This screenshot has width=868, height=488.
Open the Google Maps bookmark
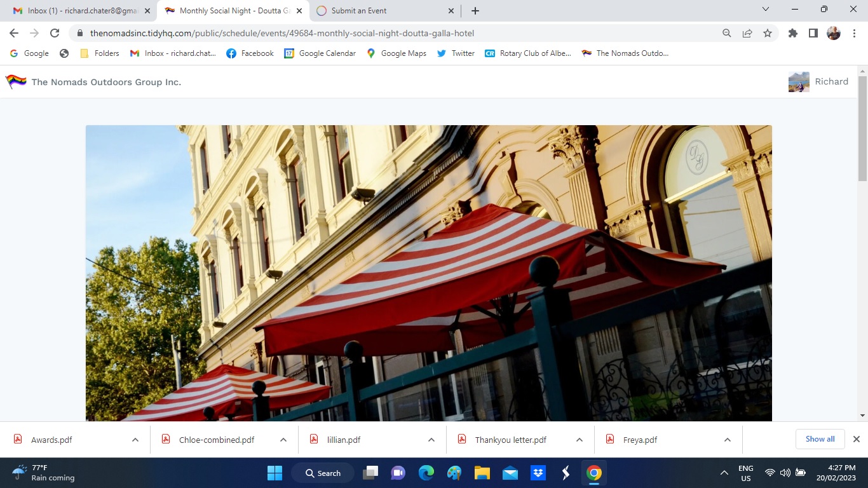click(x=397, y=53)
